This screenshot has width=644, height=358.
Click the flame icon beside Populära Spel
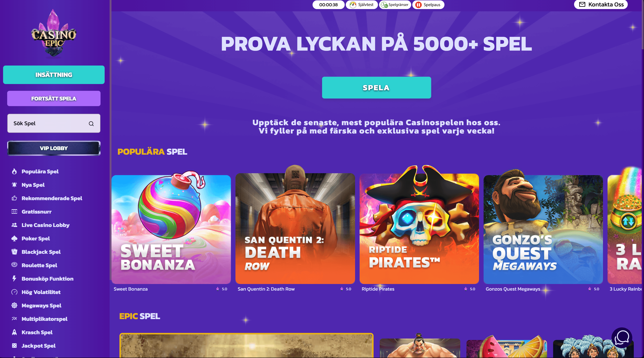(14, 171)
